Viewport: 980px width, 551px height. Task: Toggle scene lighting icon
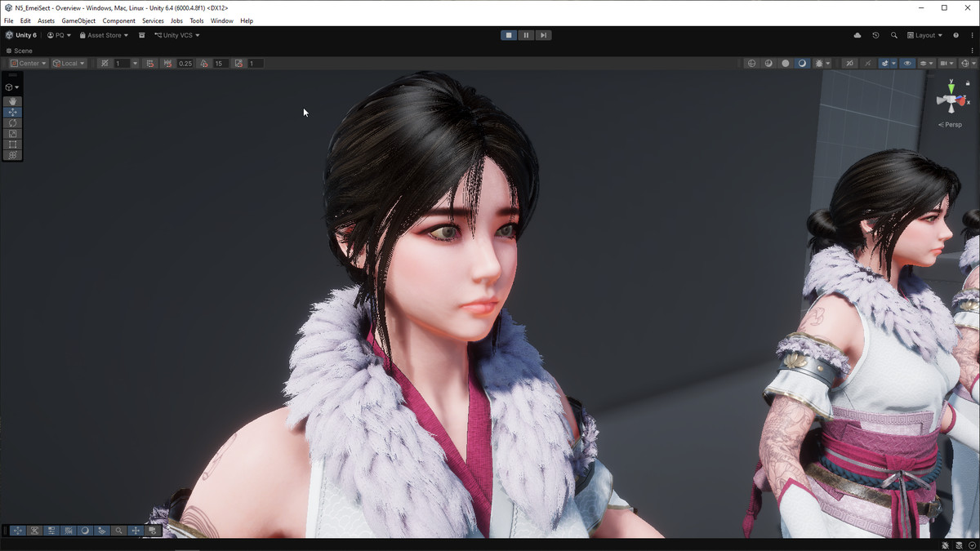(868, 64)
